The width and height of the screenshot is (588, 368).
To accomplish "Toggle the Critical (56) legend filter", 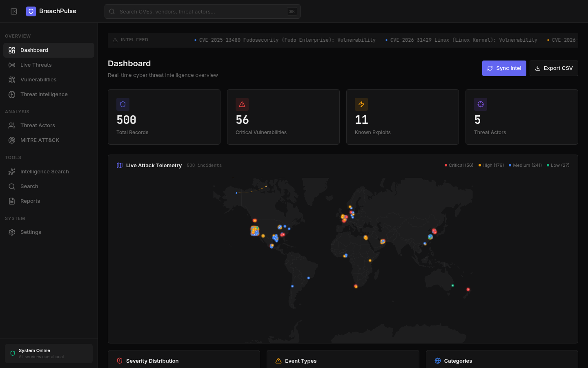I will click(x=459, y=165).
